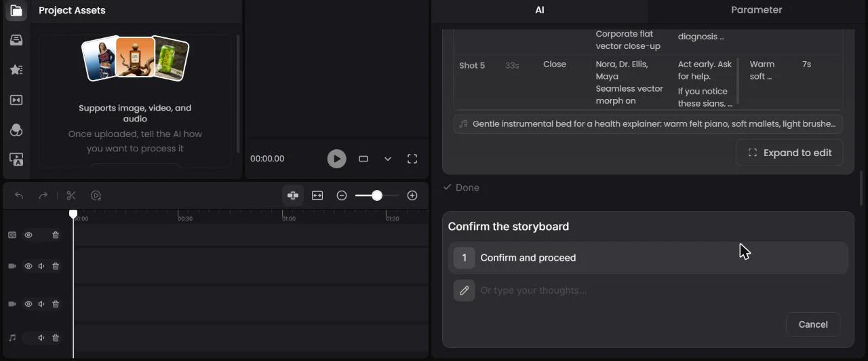Image resolution: width=868 pixels, height=361 pixels.
Task: Click the undo arrow in timeline toolbar
Action: coord(19,195)
